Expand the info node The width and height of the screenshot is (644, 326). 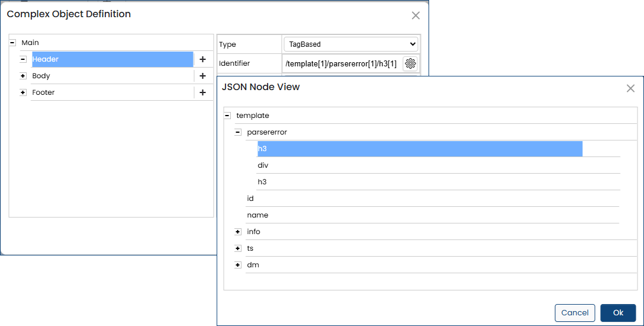coord(238,232)
